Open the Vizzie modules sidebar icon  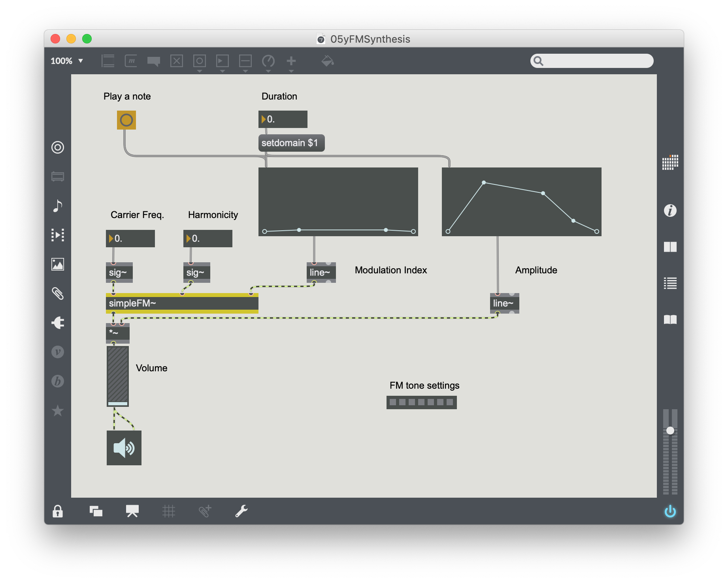58,352
